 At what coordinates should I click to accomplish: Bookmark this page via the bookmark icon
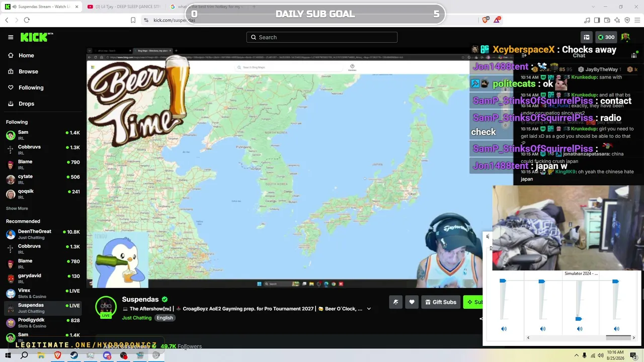tap(133, 20)
